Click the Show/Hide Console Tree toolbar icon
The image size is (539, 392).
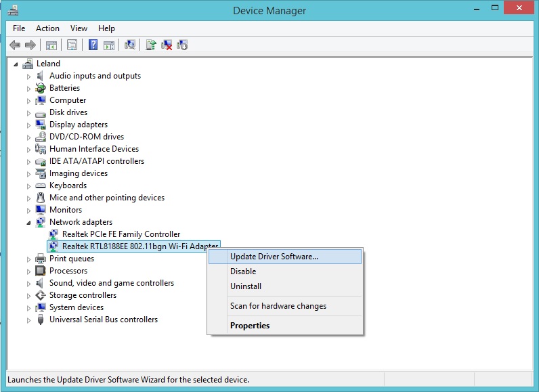51,45
